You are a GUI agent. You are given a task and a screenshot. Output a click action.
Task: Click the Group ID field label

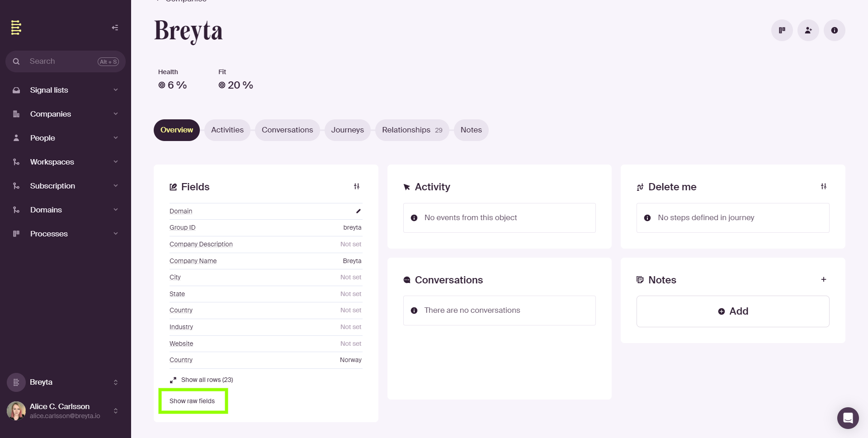[x=183, y=227]
